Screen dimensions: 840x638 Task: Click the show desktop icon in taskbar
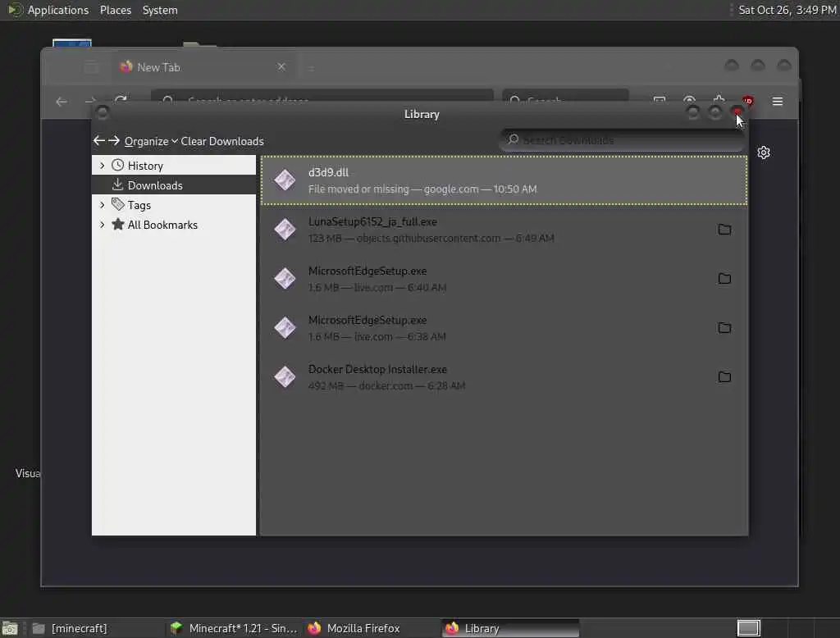click(x=10, y=628)
